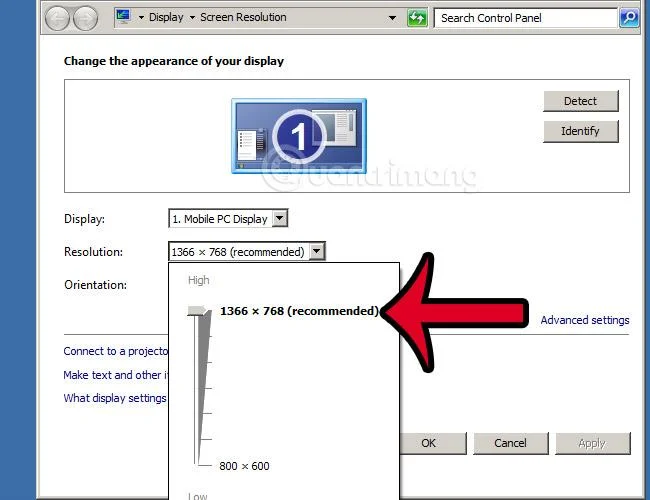Image resolution: width=650 pixels, height=500 pixels.
Task: Click the Cancel button
Action: [511, 443]
